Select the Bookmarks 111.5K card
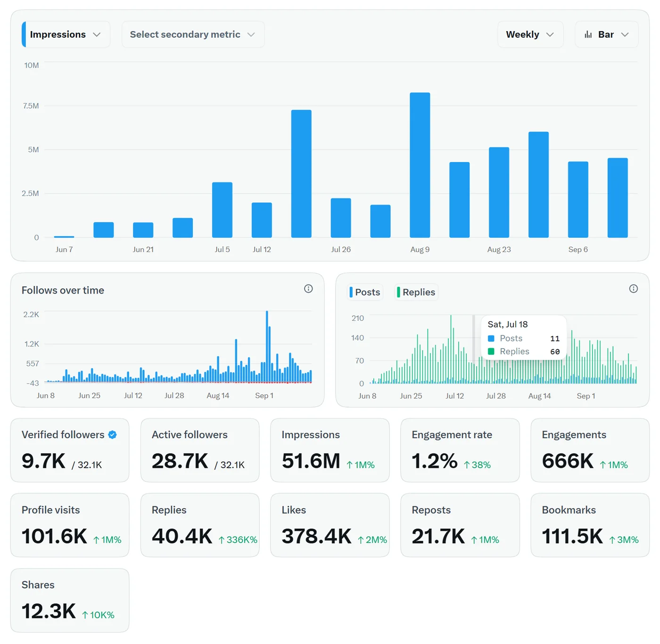Viewport: 660px width, 644px height. [590, 525]
